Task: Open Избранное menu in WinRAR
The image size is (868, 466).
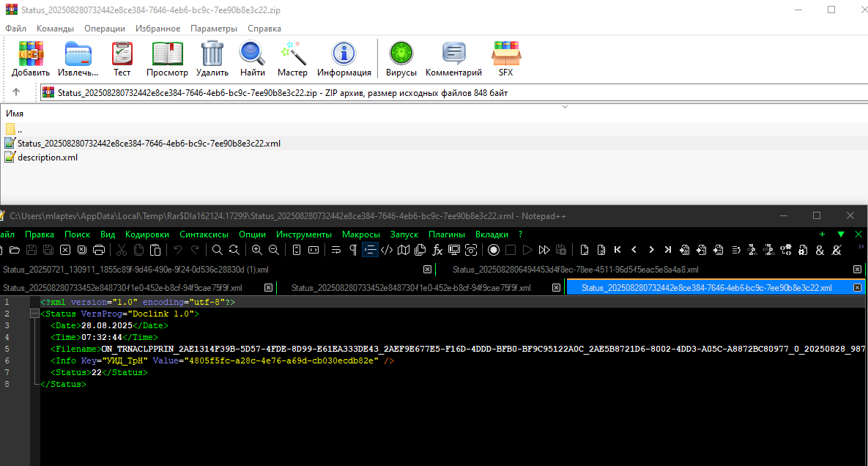Action: [x=157, y=29]
